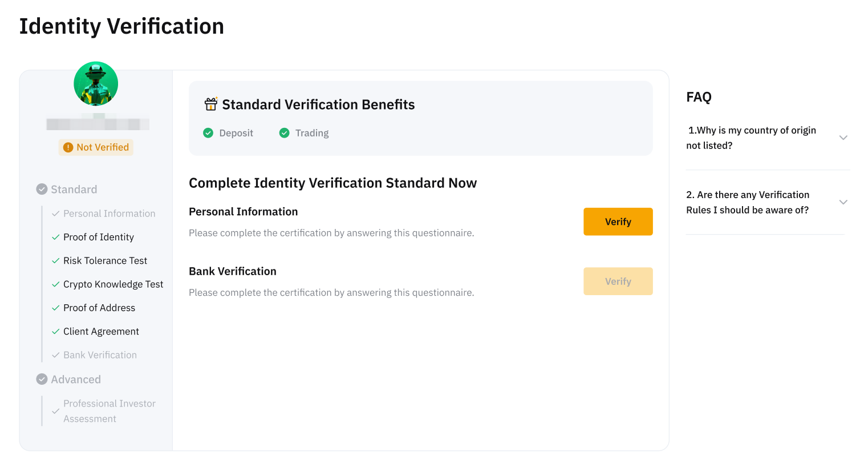Click the circle check icon beside Standard
The width and height of the screenshot is (868, 467).
coord(42,189)
